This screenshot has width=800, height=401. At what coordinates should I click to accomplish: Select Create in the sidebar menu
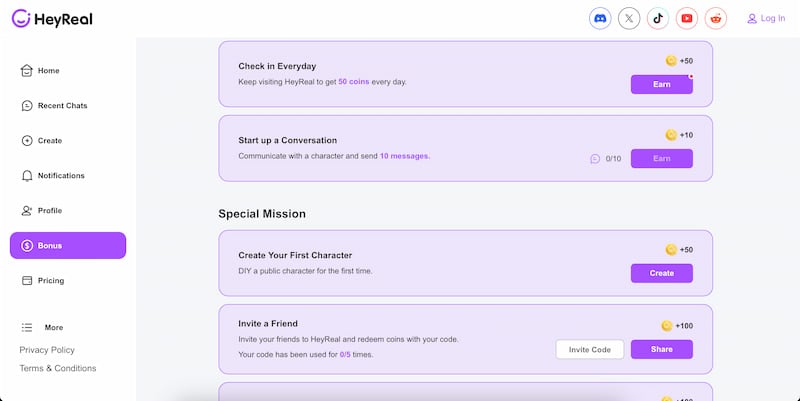pos(68,140)
